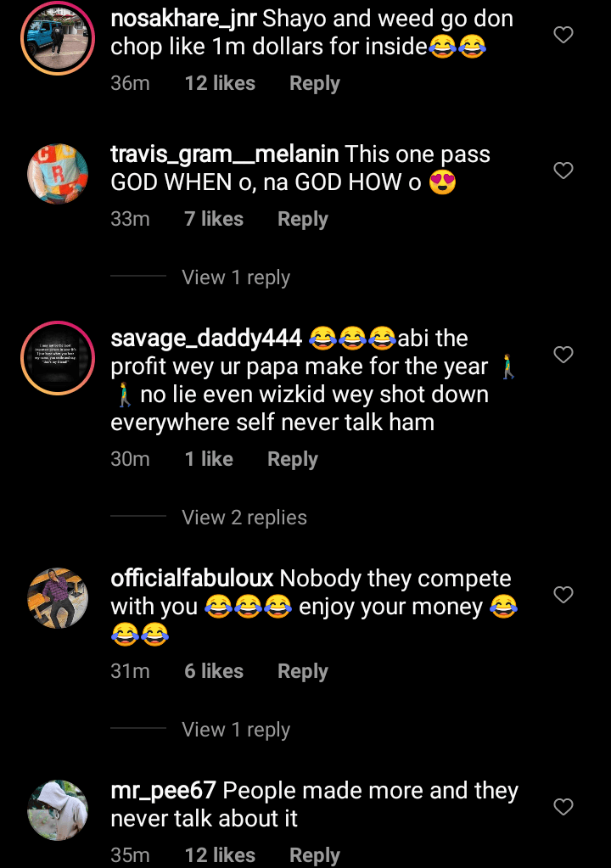View '6 likes' on officialfabuloux's comment
611x868 pixels.
click(214, 671)
